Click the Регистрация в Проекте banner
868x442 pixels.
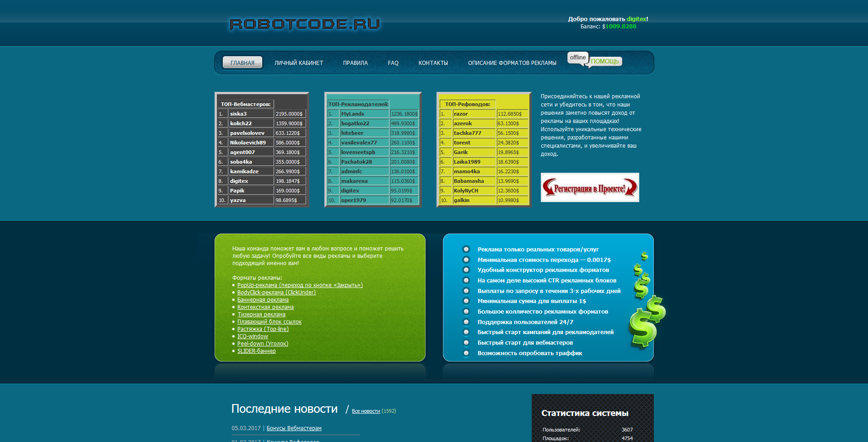589,187
